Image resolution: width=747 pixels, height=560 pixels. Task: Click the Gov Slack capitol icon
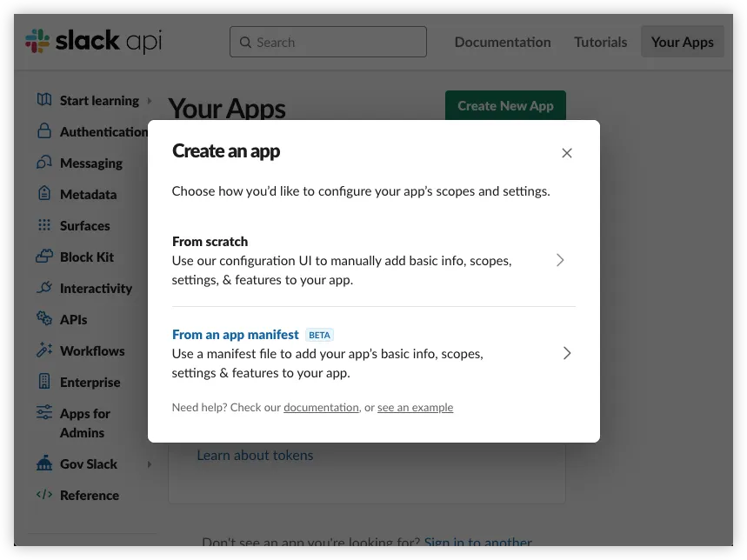(x=44, y=463)
